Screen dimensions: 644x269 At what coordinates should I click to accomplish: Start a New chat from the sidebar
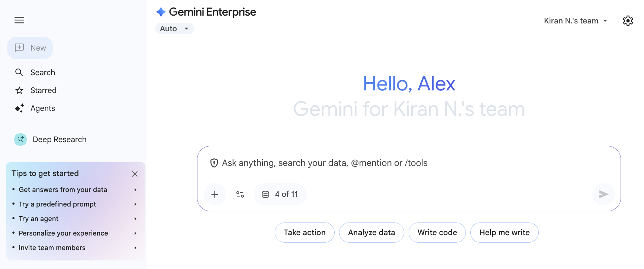coord(30,48)
